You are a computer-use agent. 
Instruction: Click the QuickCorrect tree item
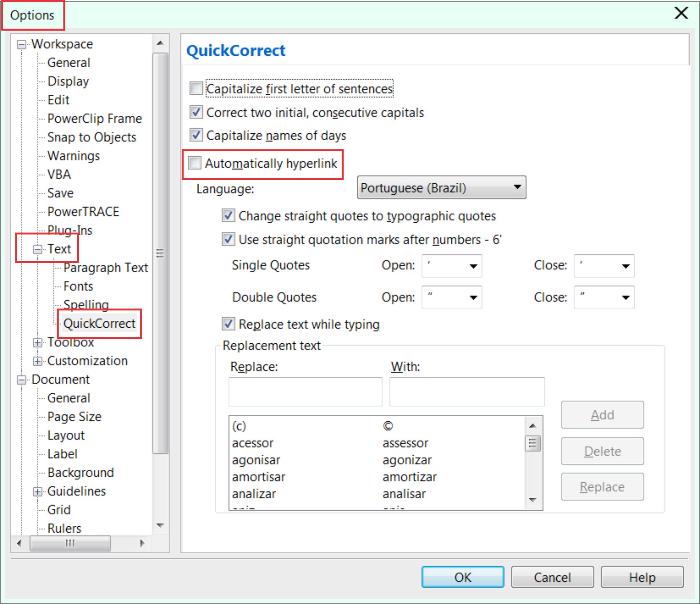(x=98, y=323)
